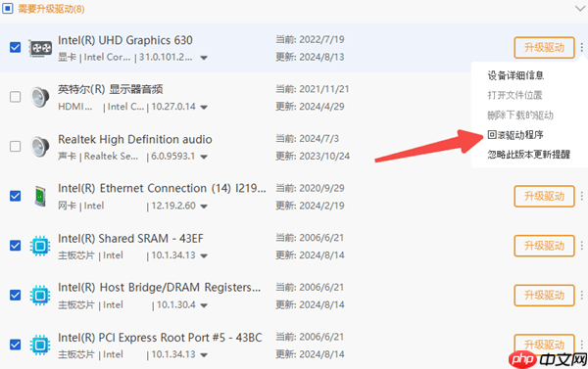Image resolution: width=588 pixels, height=369 pixels.
Task: Click the Intel UHD Graphics 630 card icon
Action: coord(40,48)
